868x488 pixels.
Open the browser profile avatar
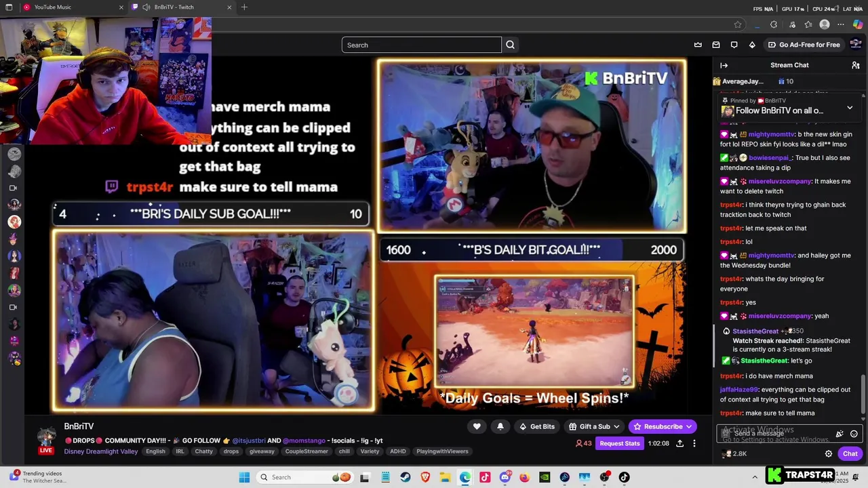[x=825, y=24]
